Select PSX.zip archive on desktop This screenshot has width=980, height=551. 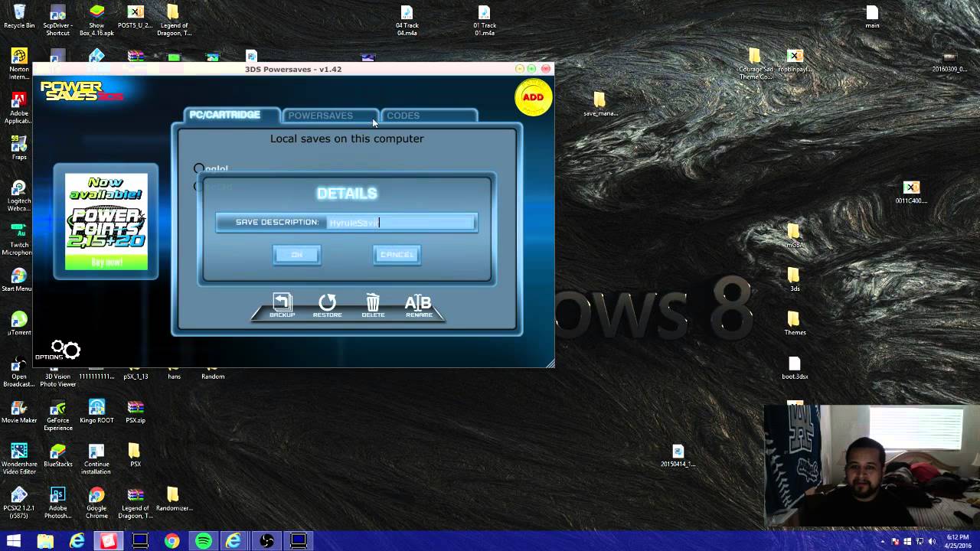(136, 411)
